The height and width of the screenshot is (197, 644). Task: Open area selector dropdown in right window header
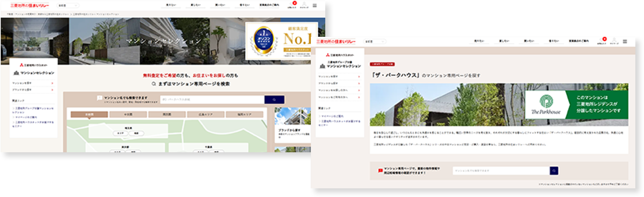coord(375,41)
